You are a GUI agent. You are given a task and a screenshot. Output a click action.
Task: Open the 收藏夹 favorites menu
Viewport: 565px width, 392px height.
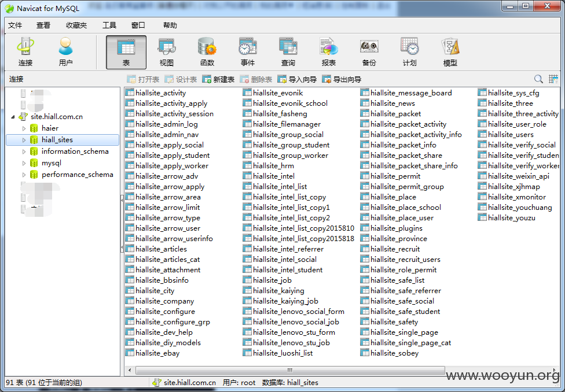tap(76, 25)
